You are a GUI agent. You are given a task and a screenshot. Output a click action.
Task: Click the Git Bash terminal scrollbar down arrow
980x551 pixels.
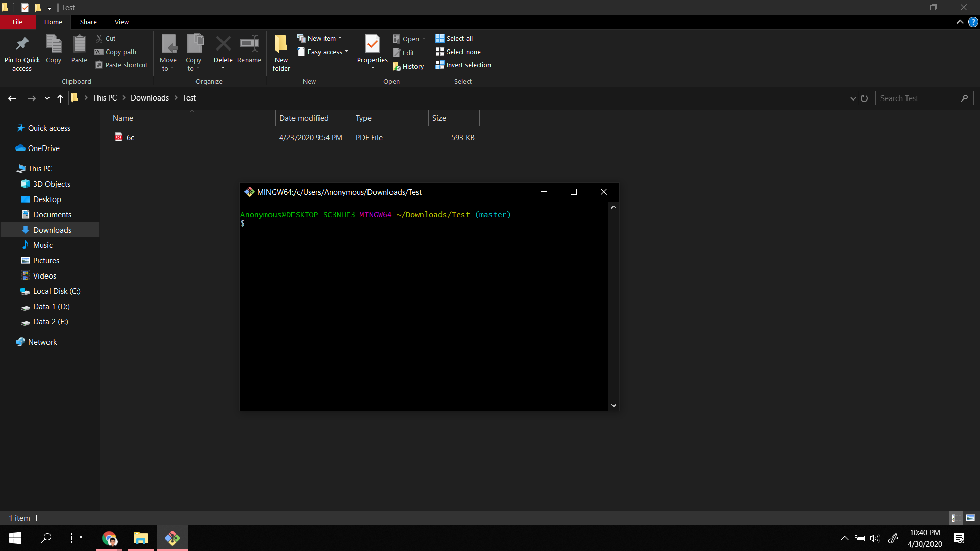[614, 405]
